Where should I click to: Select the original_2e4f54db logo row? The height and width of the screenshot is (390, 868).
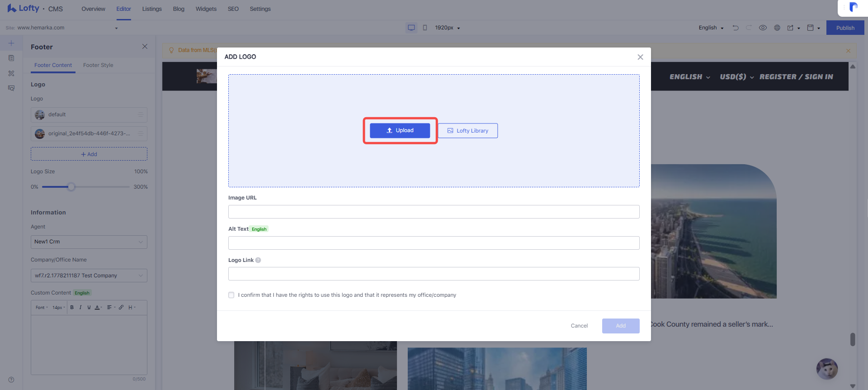[89, 133]
